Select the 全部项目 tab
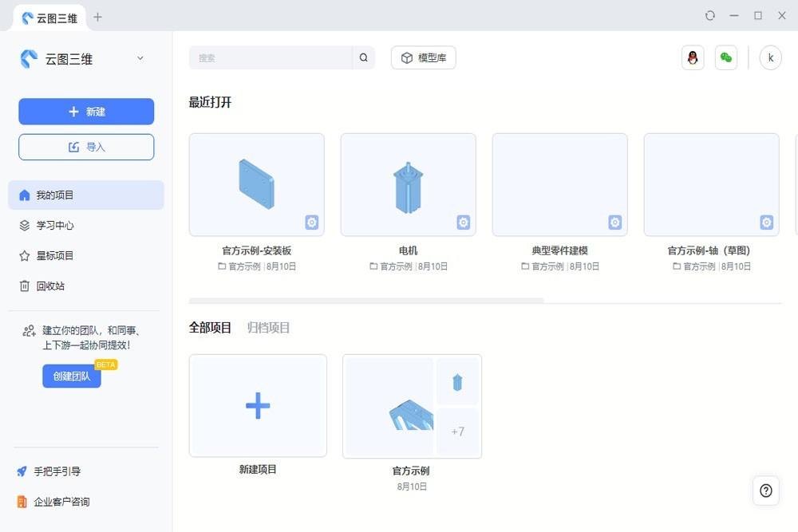 point(210,327)
